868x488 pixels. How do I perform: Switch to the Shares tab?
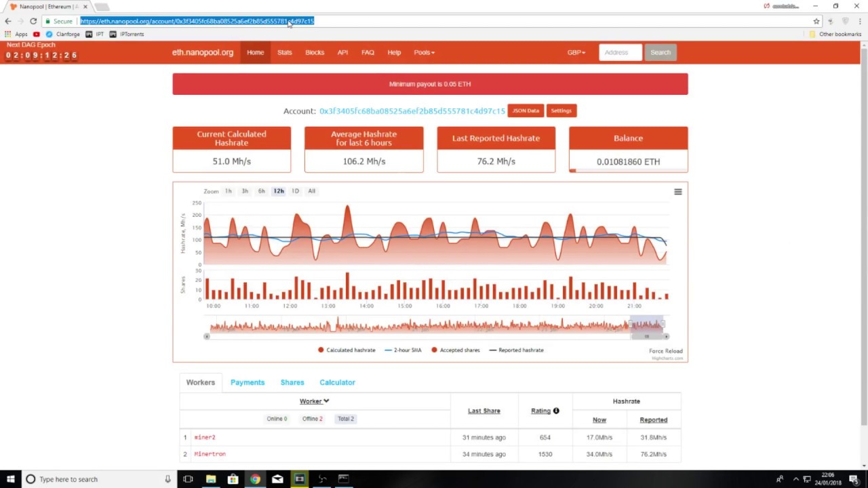[x=292, y=382]
